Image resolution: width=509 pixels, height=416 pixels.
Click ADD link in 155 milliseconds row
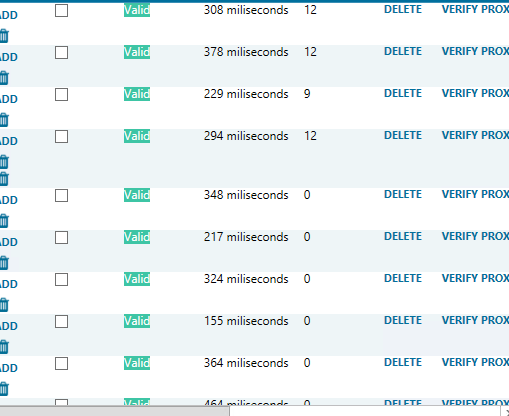[9, 326]
